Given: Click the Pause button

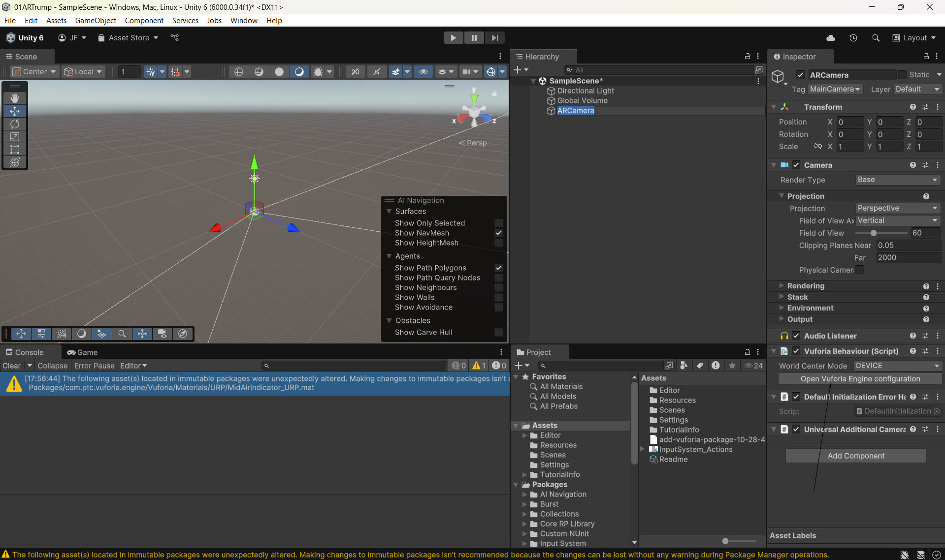Looking at the screenshot, I should tap(474, 38).
